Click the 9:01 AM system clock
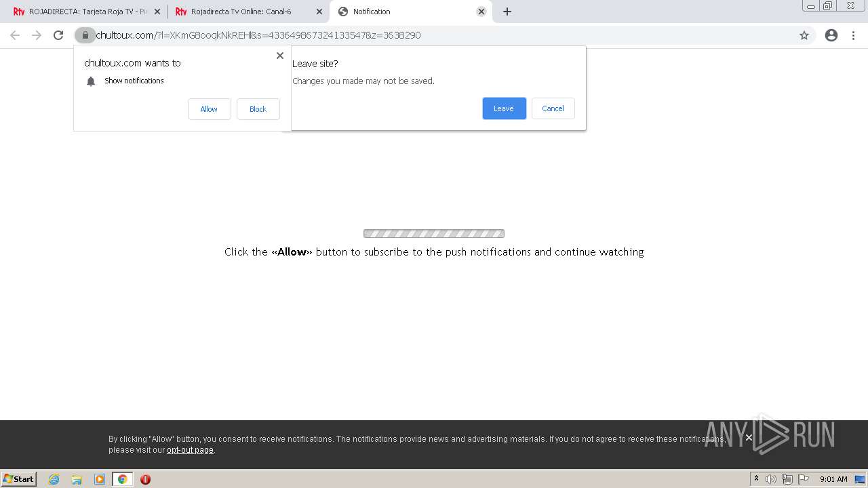The width and height of the screenshot is (868, 488). tap(833, 479)
